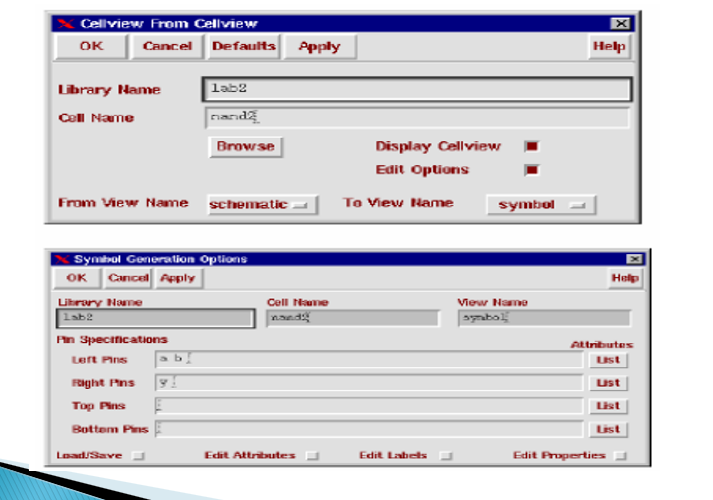Toggle the Display Cellview checkbox
The height and width of the screenshot is (500, 713).
point(531,146)
